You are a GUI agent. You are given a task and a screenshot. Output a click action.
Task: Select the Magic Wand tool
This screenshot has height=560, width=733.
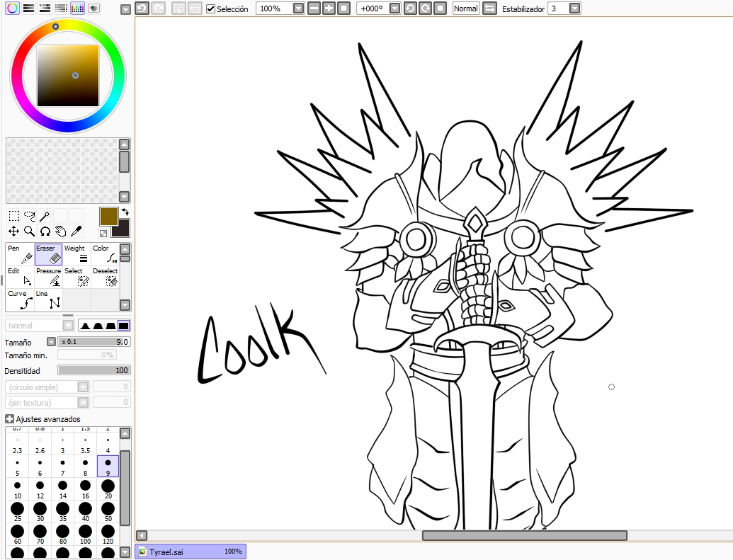(x=45, y=215)
